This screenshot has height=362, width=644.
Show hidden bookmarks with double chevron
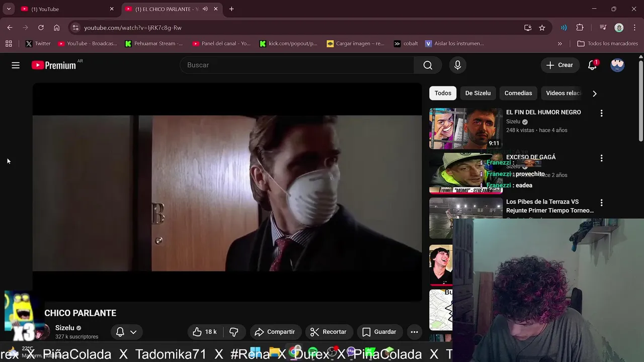[x=560, y=44]
